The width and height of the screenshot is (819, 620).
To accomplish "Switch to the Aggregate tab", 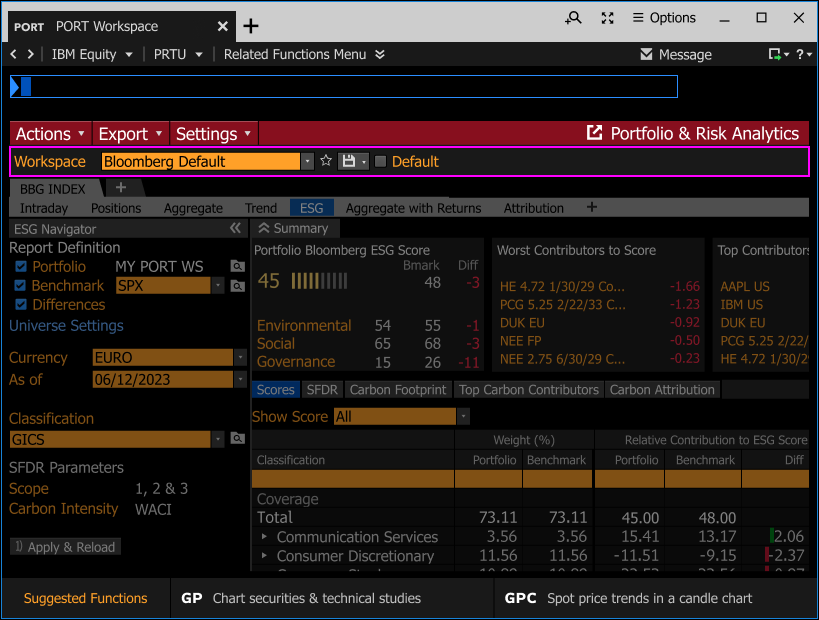I will [x=193, y=208].
